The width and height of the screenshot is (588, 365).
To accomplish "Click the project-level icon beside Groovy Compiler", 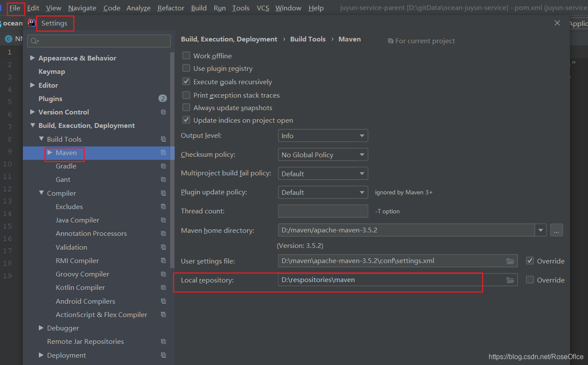I will pos(163,274).
